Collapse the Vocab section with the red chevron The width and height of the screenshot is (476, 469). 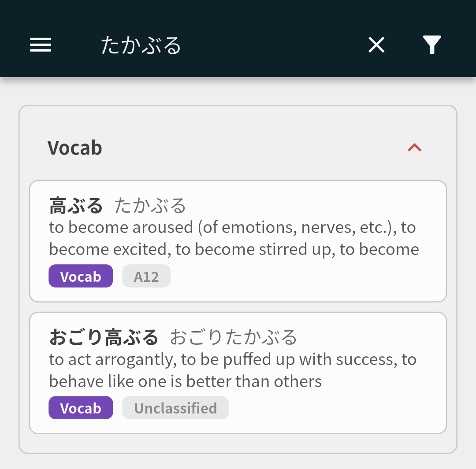point(415,148)
